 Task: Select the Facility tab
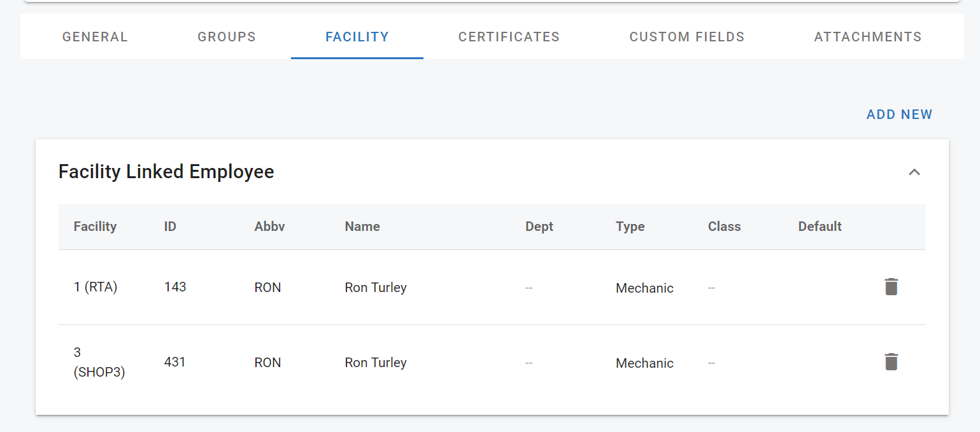(x=357, y=37)
